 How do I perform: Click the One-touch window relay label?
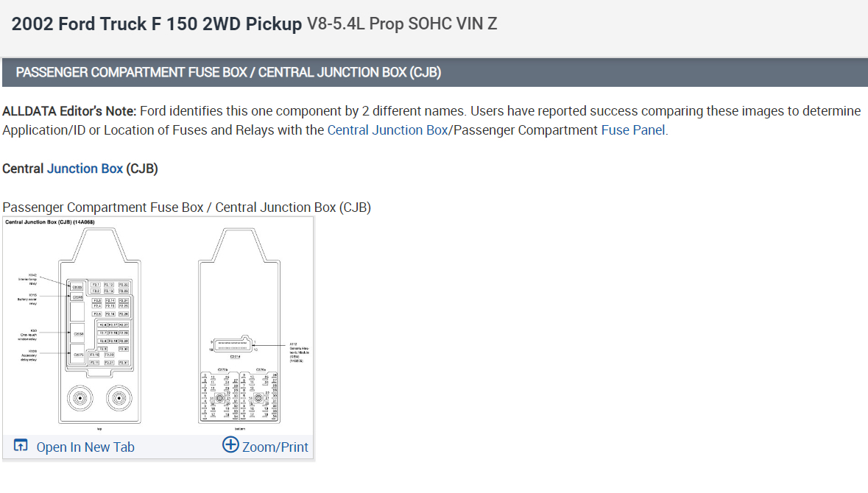pyautogui.click(x=29, y=335)
